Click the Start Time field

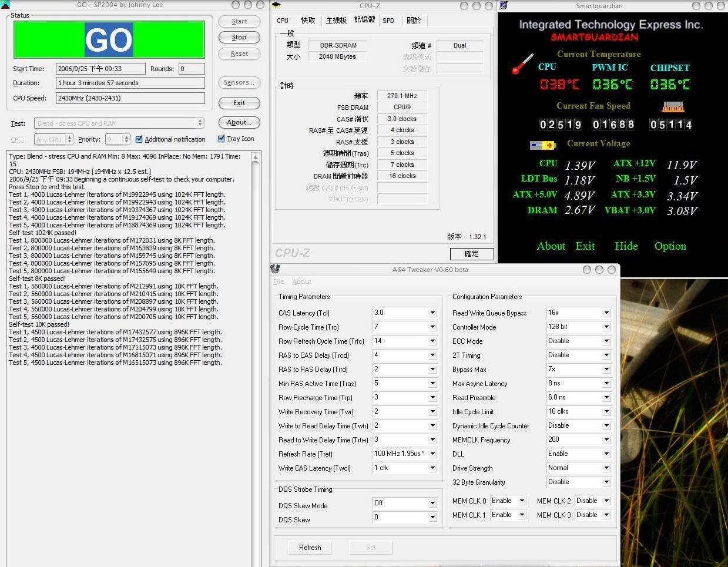(100, 69)
